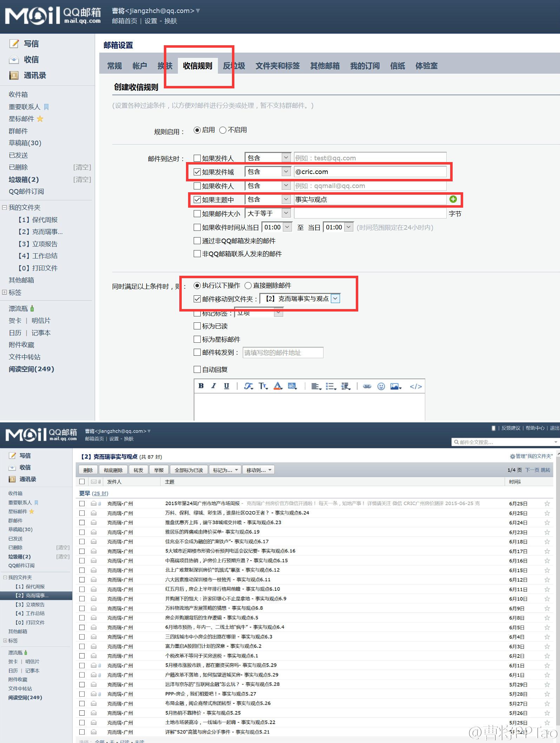The image size is (560, 743).
Task: Click the gear icon by 管理"我的文件夹"
Action: click(x=512, y=456)
